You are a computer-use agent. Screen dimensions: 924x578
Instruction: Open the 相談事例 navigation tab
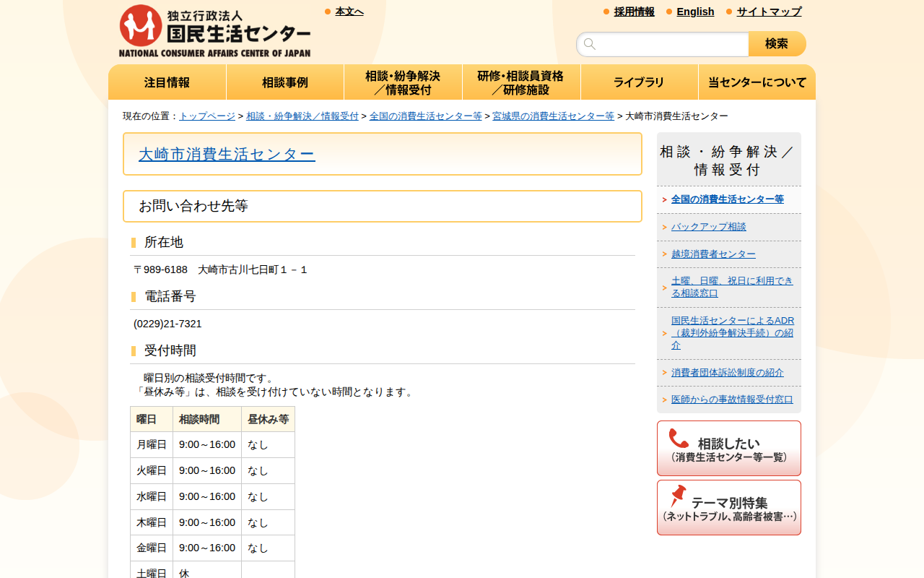pyautogui.click(x=284, y=82)
